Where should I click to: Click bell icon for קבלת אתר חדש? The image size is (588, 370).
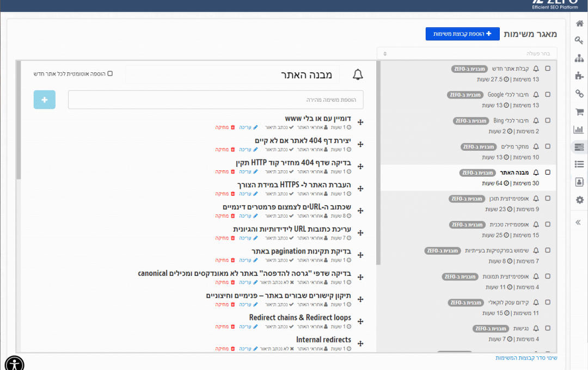coord(536,69)
